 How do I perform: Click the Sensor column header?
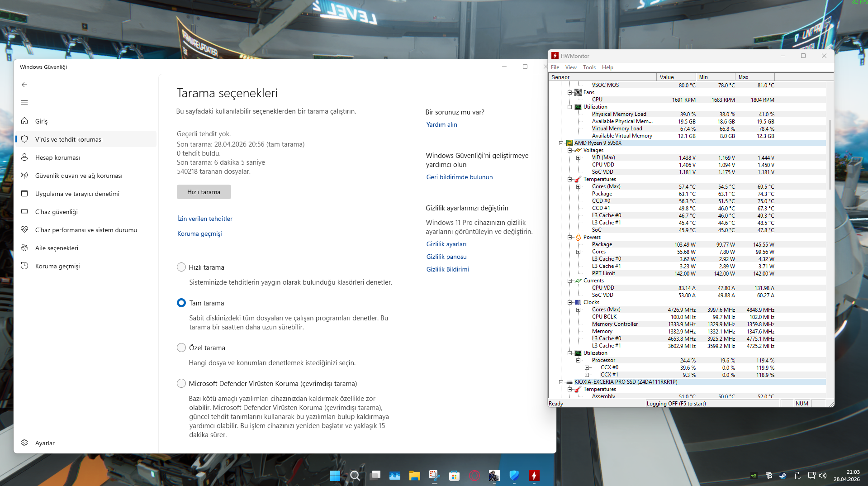602,77
